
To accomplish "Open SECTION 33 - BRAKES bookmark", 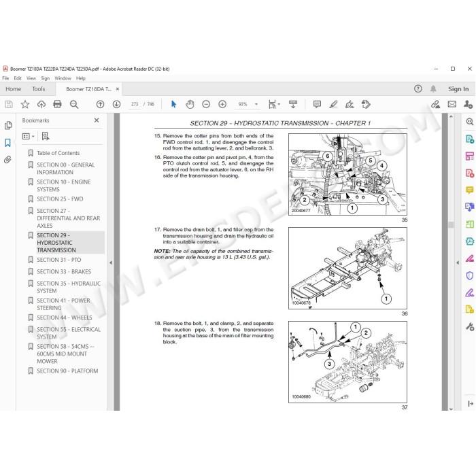I will point(64,272).
